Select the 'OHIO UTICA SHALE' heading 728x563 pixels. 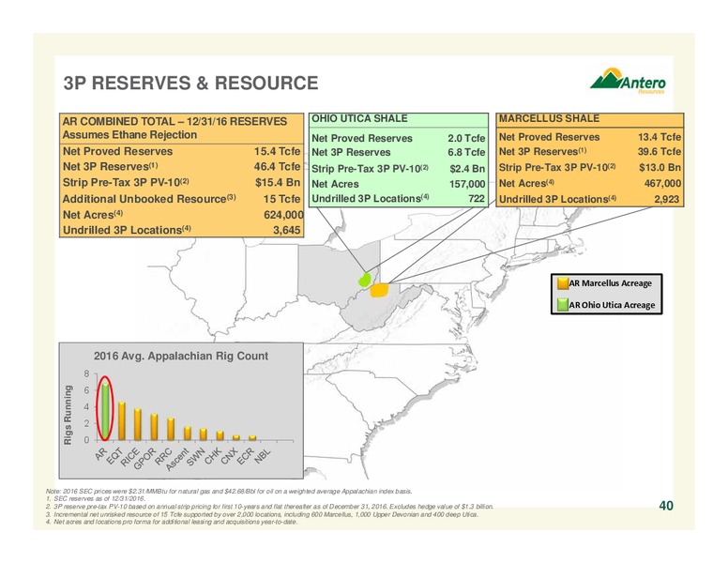(x=359, y=118)
